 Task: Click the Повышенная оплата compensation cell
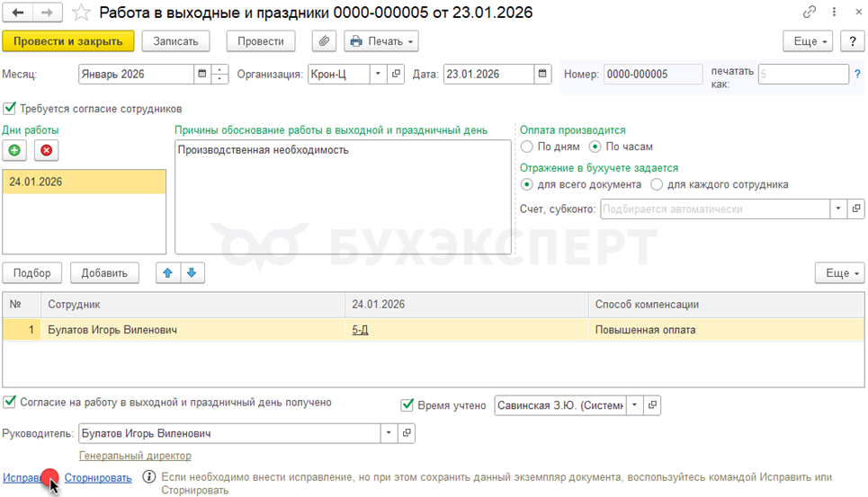[x=726, y=330]
